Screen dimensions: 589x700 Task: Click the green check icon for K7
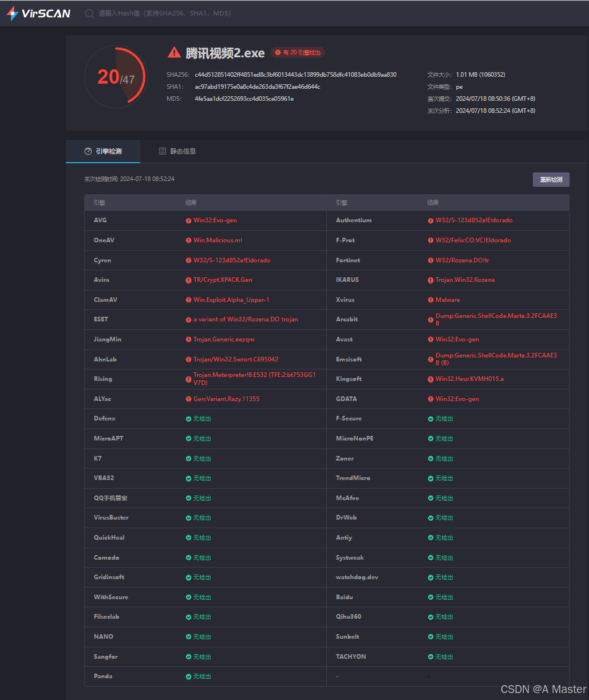pos(188,459)
